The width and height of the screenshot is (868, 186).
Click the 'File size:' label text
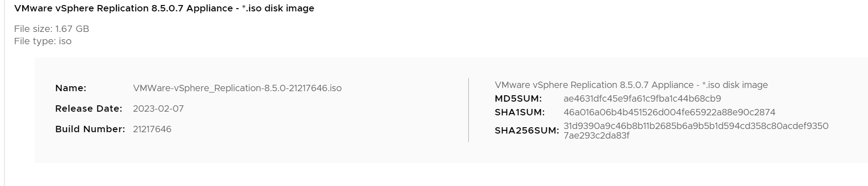33,29
